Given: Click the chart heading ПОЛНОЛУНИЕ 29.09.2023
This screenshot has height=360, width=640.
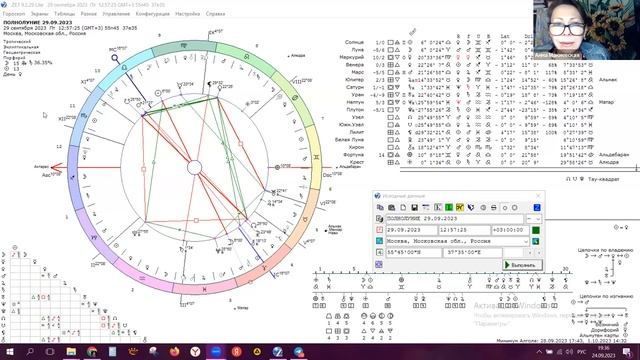Looking at the screenshot, I should [x=38, y=22].
